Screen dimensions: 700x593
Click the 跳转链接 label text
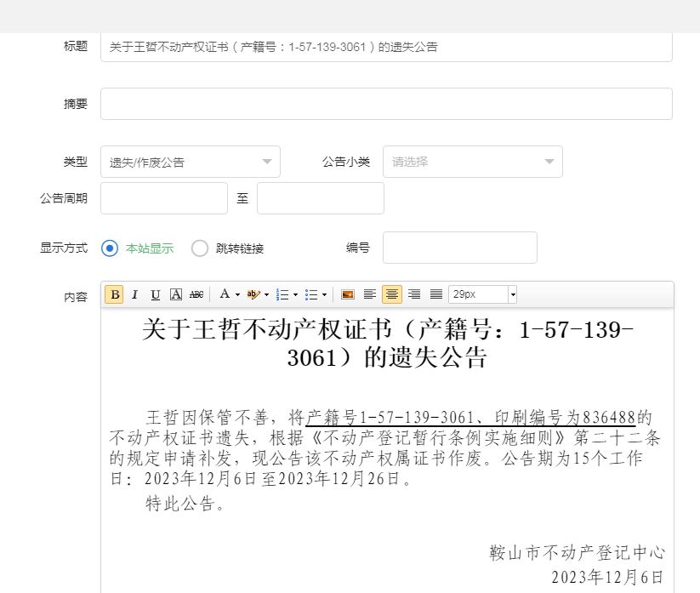[240, 248]
